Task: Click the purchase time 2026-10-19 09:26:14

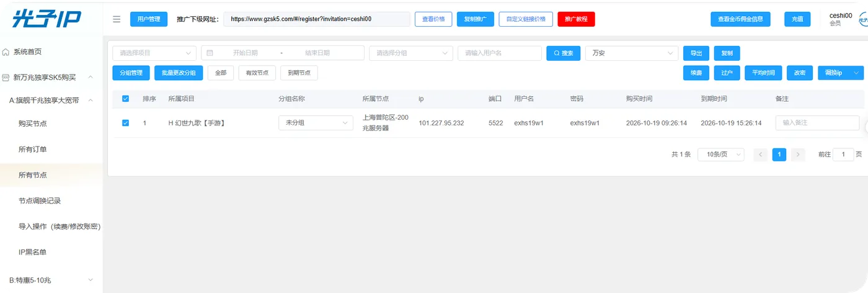Action: coord(657,123)
